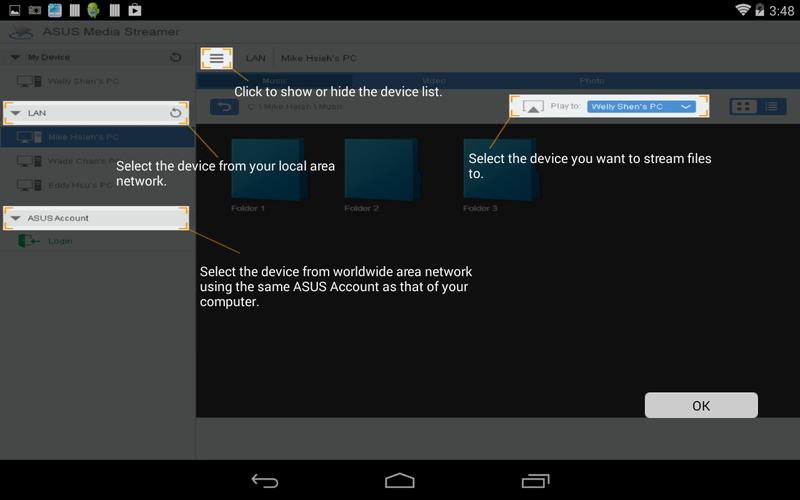
Task: Collapse the LAN section
Action: 15,113
